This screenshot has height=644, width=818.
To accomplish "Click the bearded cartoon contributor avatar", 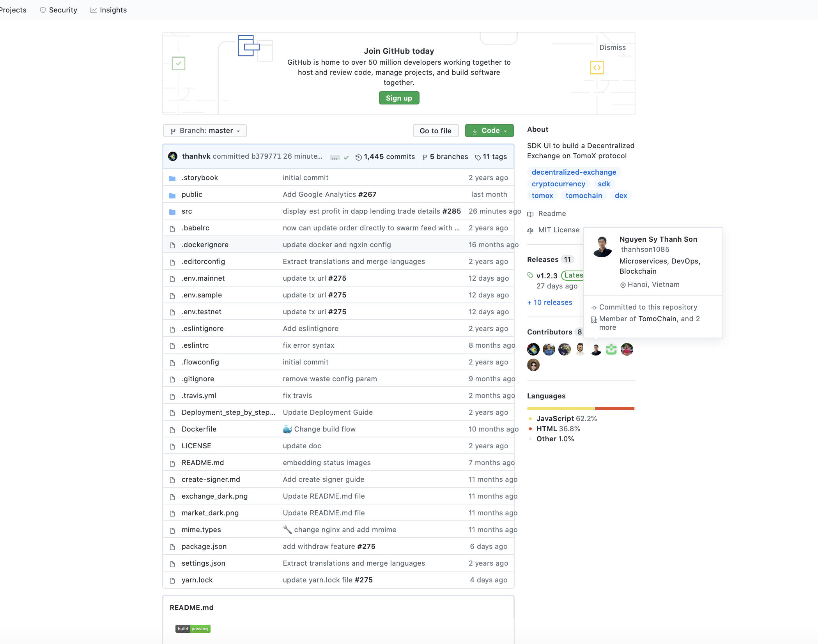I will pos(580,349).
